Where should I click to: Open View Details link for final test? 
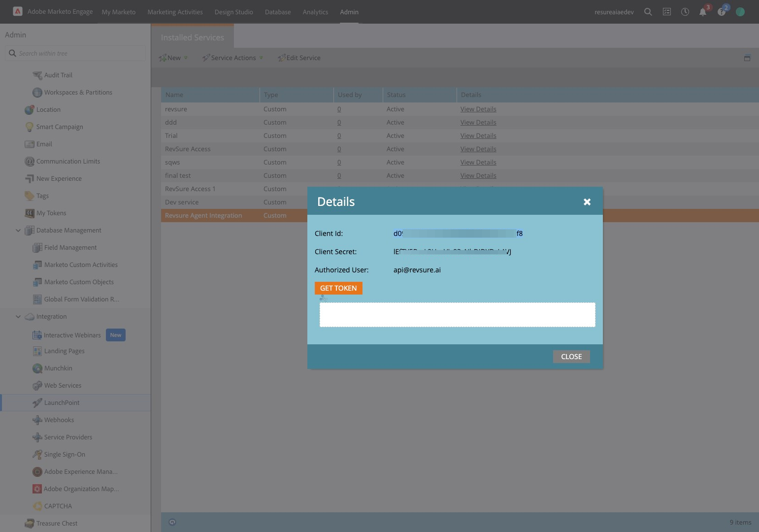click(x=478, y=175)
